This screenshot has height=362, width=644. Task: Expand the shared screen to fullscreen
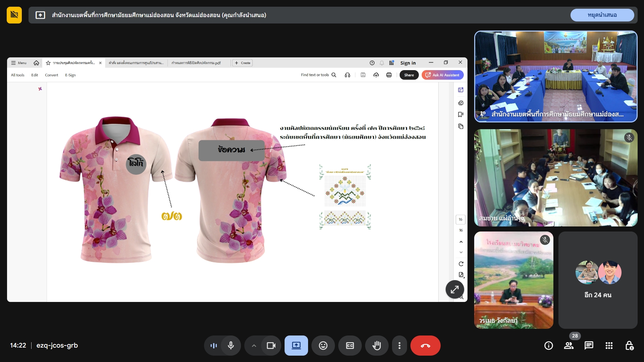tap(454, 289)
